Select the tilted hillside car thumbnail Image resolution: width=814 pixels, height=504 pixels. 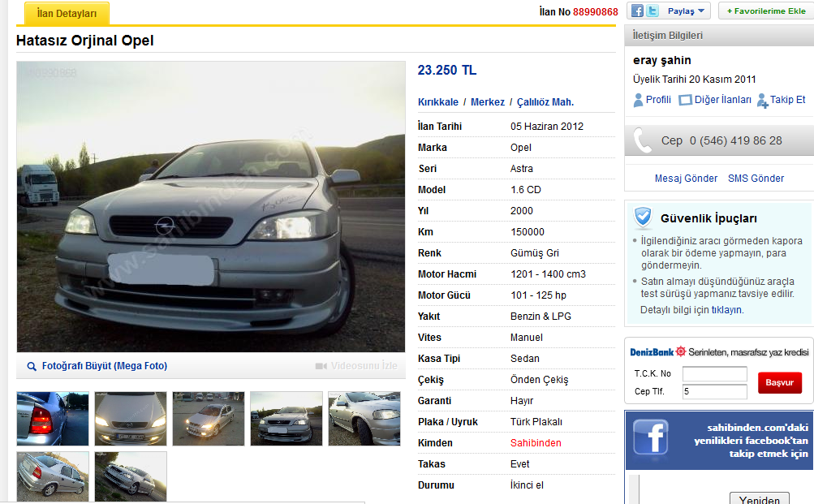point(131,476)
